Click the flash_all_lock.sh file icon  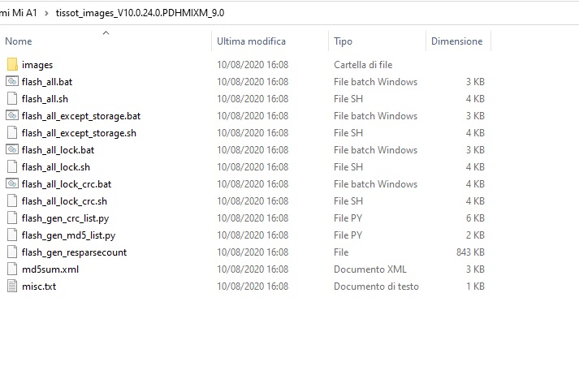pos(12,167)
